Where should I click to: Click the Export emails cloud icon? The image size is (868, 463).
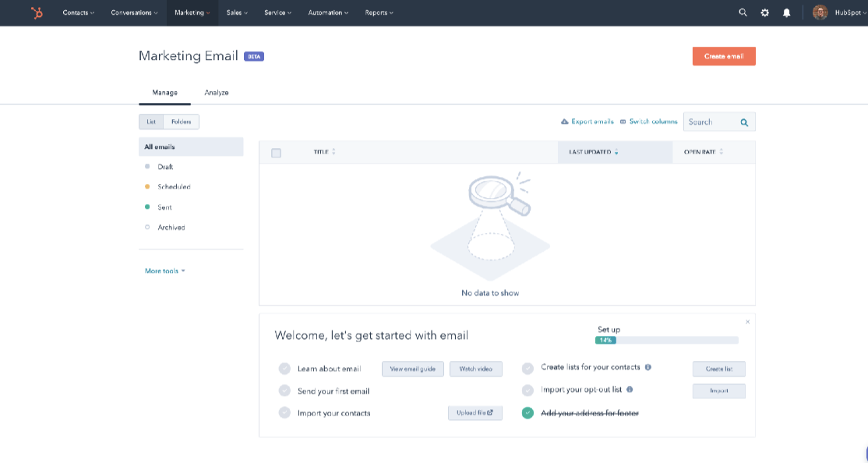pyautogui.click(x=565, y=122)
